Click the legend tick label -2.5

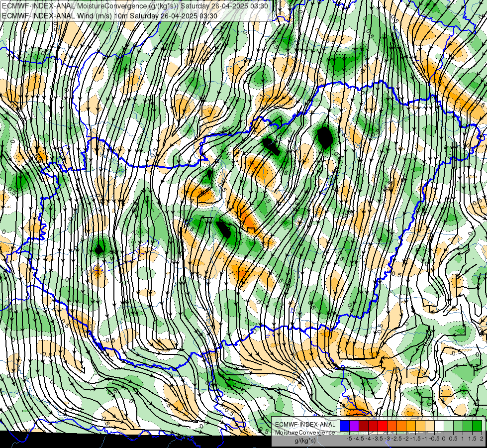[x=396, y=439]
